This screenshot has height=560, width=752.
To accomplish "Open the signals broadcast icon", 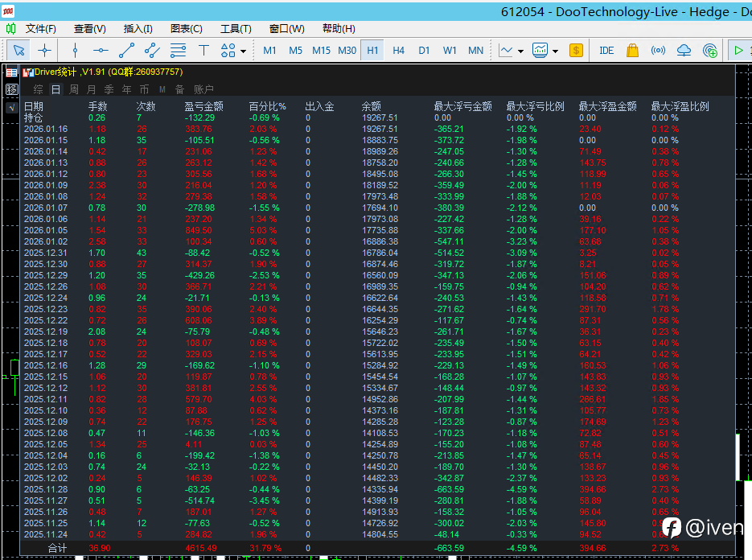I will tap(658, 50).
